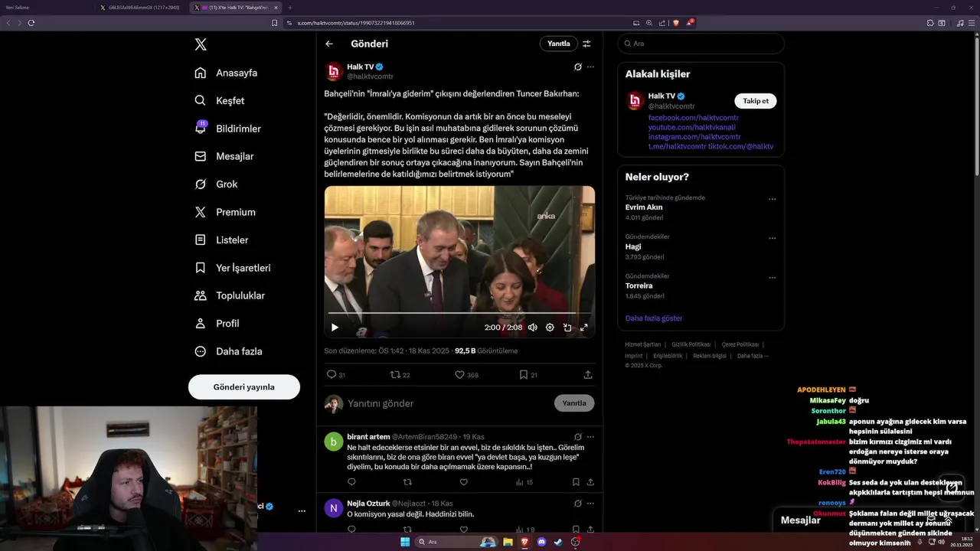
Task: Click the X logo in the sidebar
Action: [x=201, y=44]
